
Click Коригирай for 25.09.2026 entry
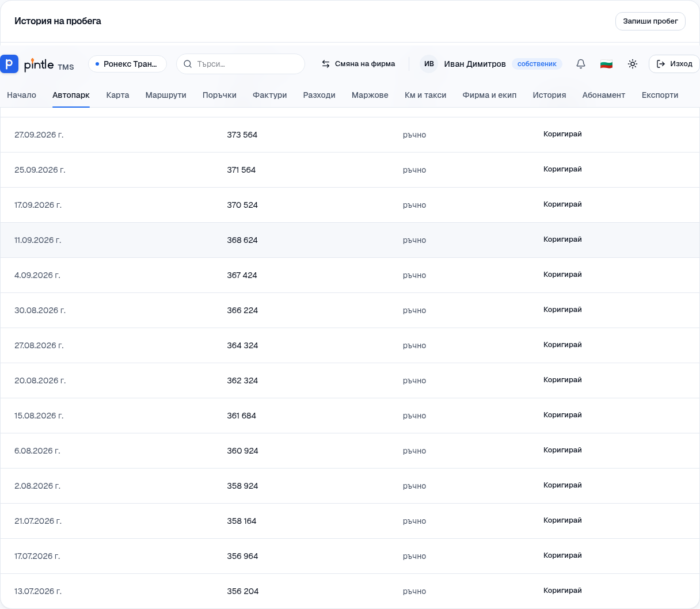(x=562, y=169)
